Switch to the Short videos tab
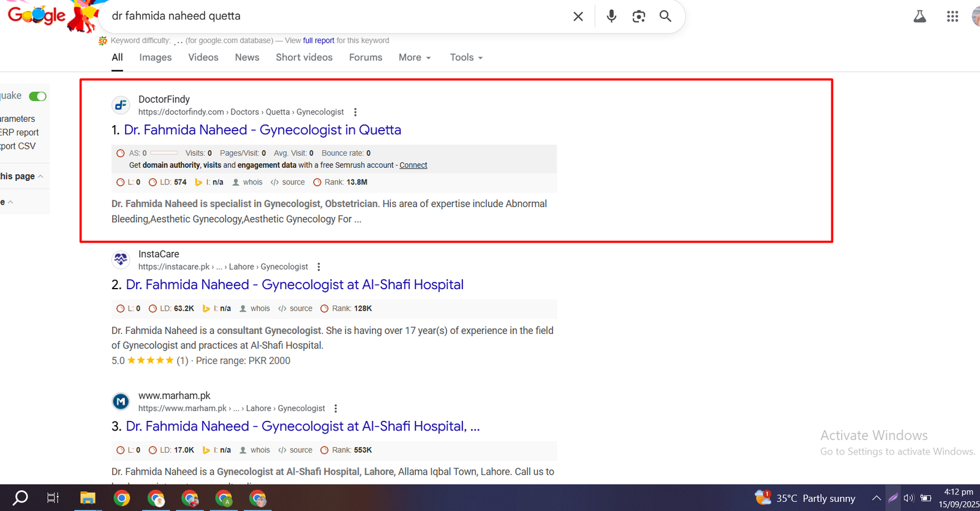The image size is (980, 511). [x=304, y=58]
